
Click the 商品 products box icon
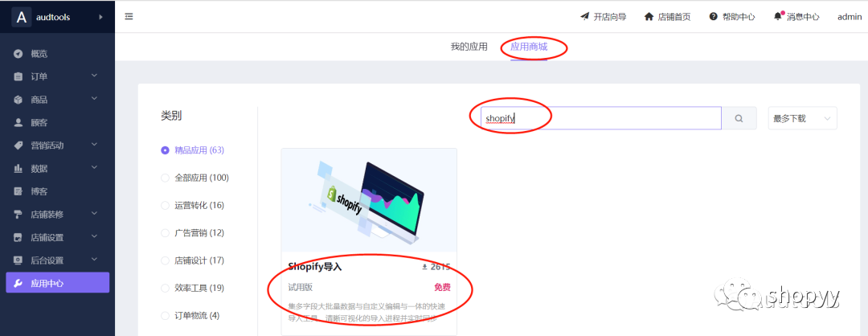click(18, 100)
